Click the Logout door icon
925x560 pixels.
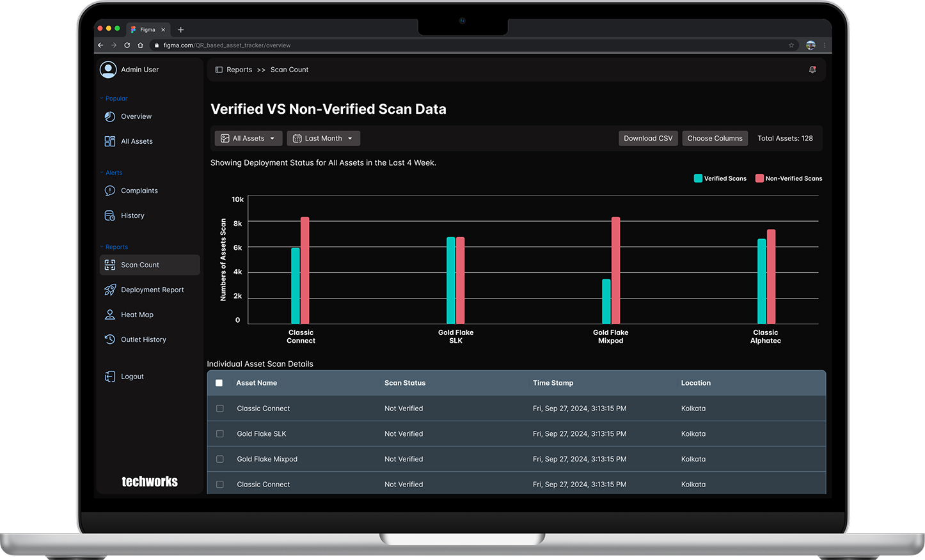(110, 377)
